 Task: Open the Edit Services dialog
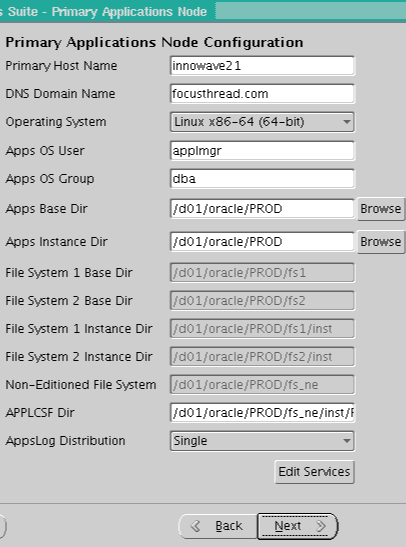click(314, 472)
